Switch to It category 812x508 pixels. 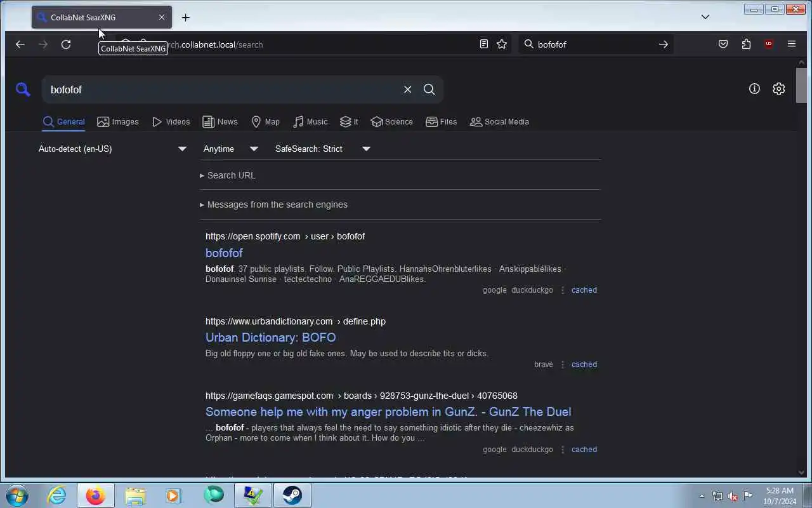tap(349, 122)
